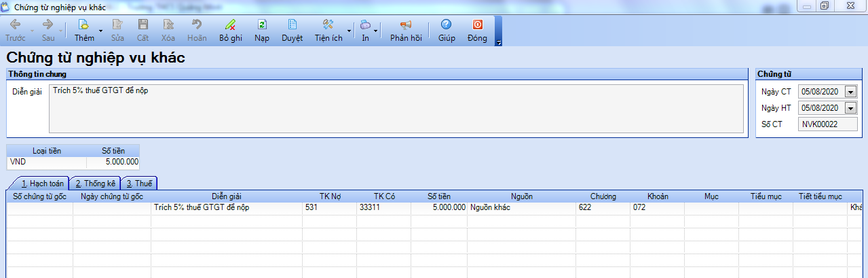Click the Chương column header
Screen dimensions: 868x278
coord(603,196)
